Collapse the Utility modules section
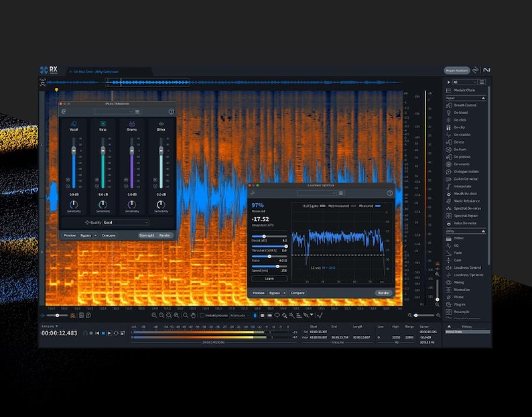The image size is (532, 417). pyautogui.click(x=483, y=231)
